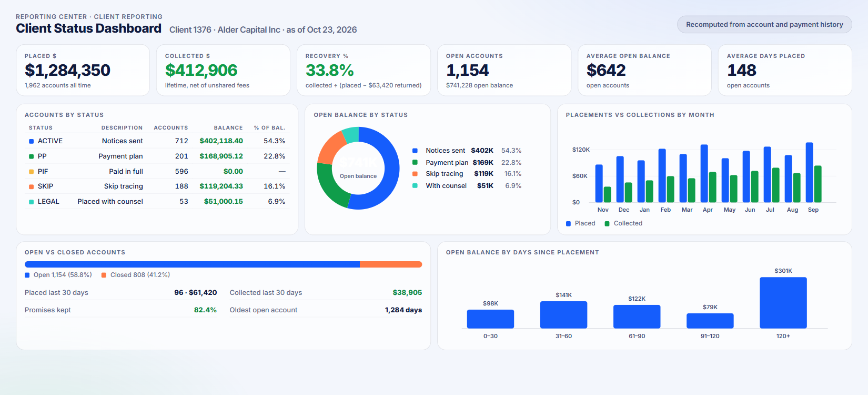Click the teal swatch beside LEGAL status

(32, 202)
